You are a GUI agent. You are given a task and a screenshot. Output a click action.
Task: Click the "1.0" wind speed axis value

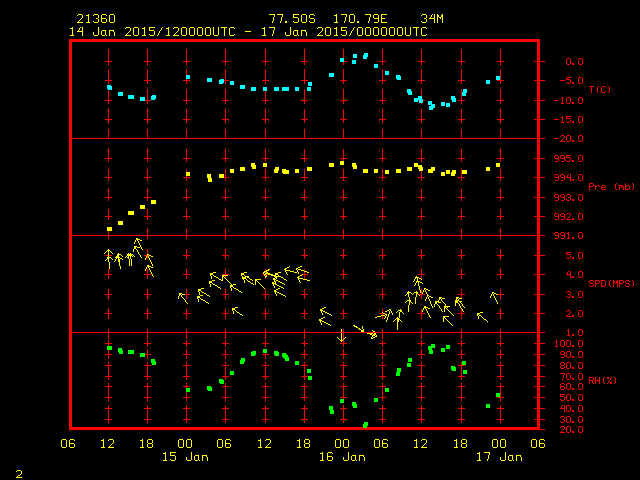[x=574, y=333]
